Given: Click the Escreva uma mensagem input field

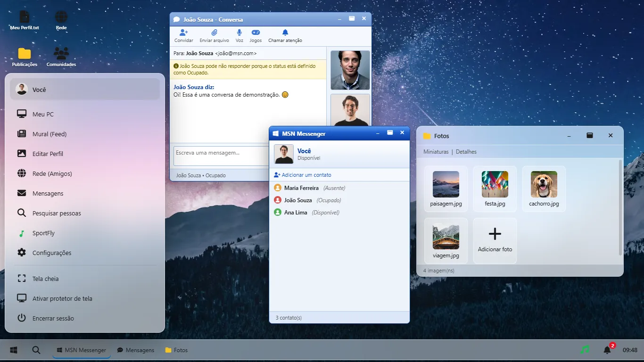Looking at the screenshot, I should click(x=221, y=156).
